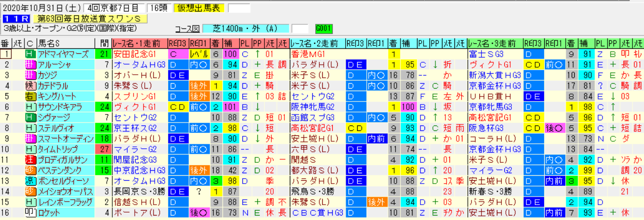Click the green G001 button
The height and width of the screenshot is (220, 644).
[x=324, y=29]
